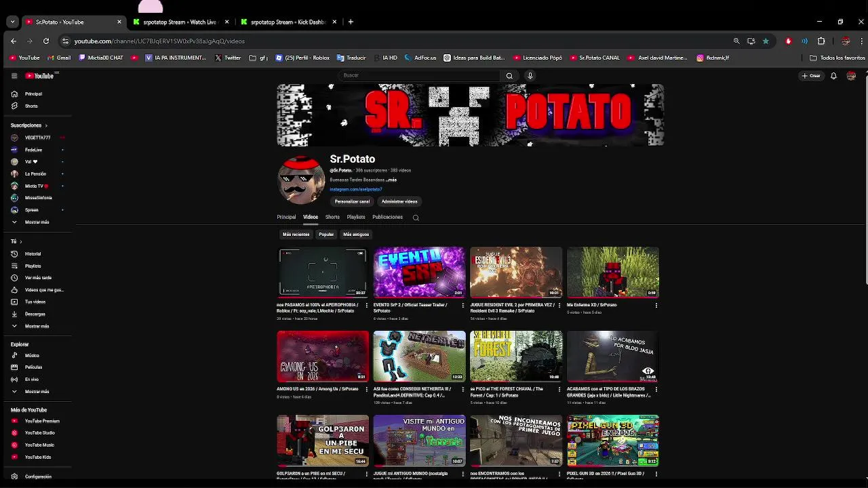Image resolution: width=868 pixels, height=488 pixels.
Task: Open the YouTube hamburger guide menu
Action: point(14,76)
